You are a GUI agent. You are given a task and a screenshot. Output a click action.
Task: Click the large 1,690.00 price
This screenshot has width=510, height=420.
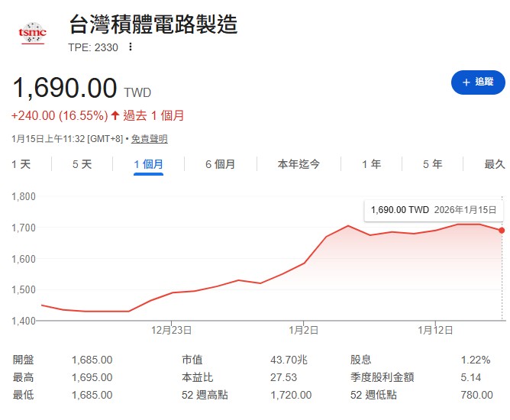click(x=65, y=88)
